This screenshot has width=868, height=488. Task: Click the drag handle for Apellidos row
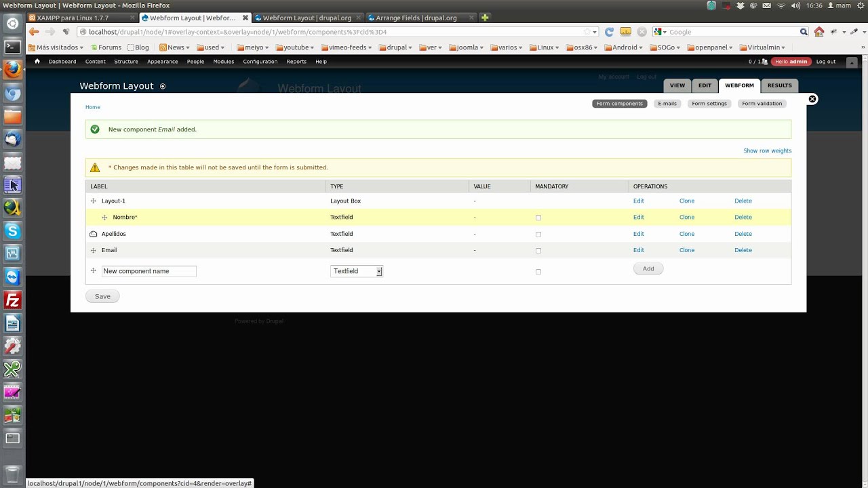point(94,234)
